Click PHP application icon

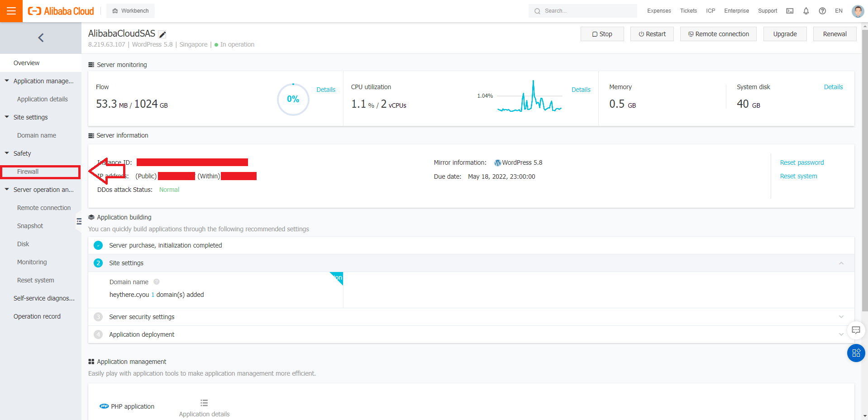104,406
